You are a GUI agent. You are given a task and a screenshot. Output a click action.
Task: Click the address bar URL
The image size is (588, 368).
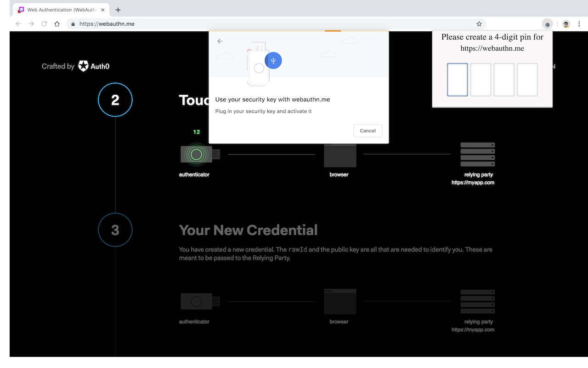point(107,24)
